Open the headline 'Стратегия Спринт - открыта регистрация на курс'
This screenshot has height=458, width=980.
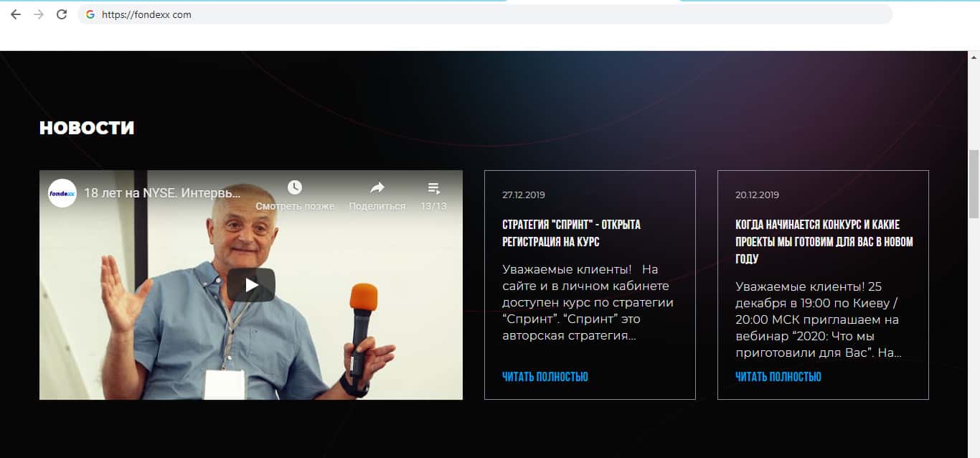point(572,233)
